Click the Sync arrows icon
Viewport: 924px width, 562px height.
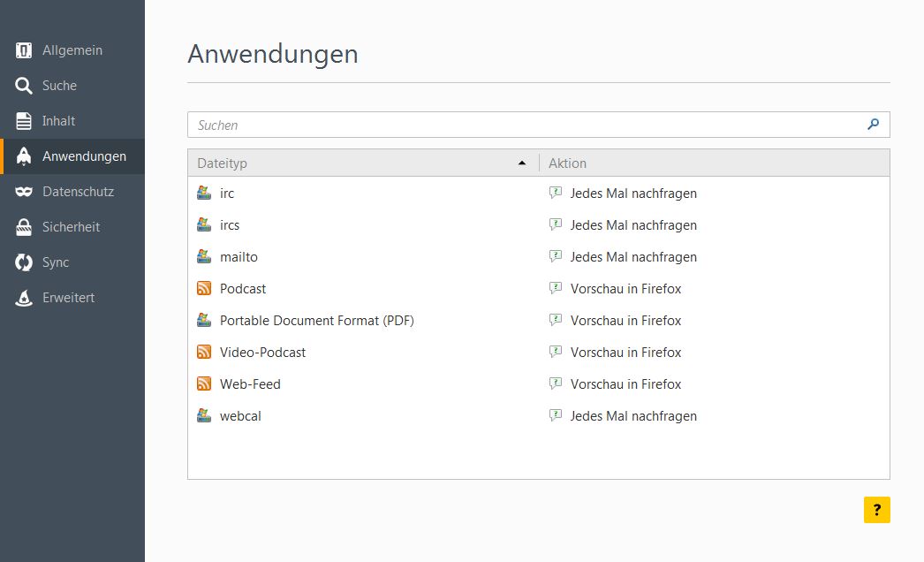click(x=24, y=262)
